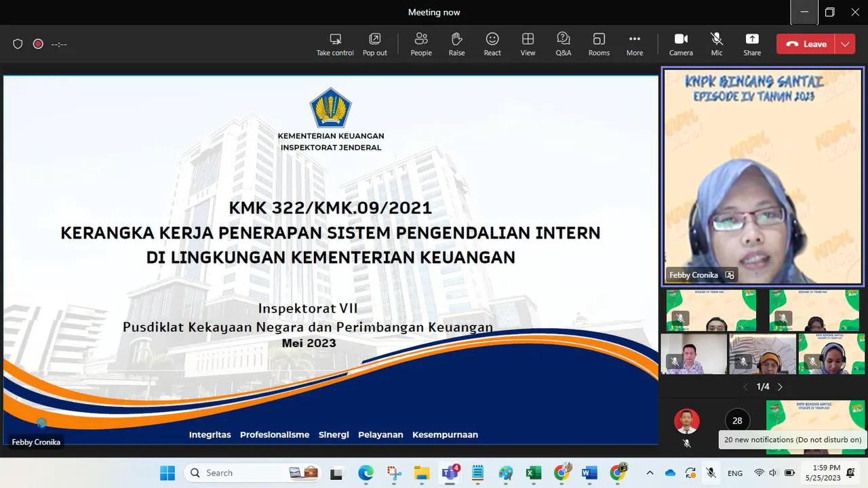Select Febby Cronika's main video tile
Screen dimensions: 868x488
(763, 176)
